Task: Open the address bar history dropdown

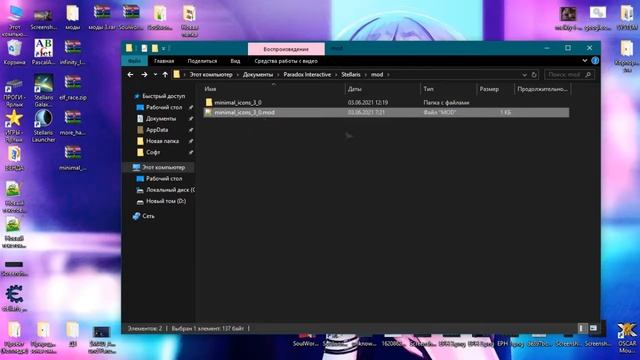Action: tap(524, 75)
